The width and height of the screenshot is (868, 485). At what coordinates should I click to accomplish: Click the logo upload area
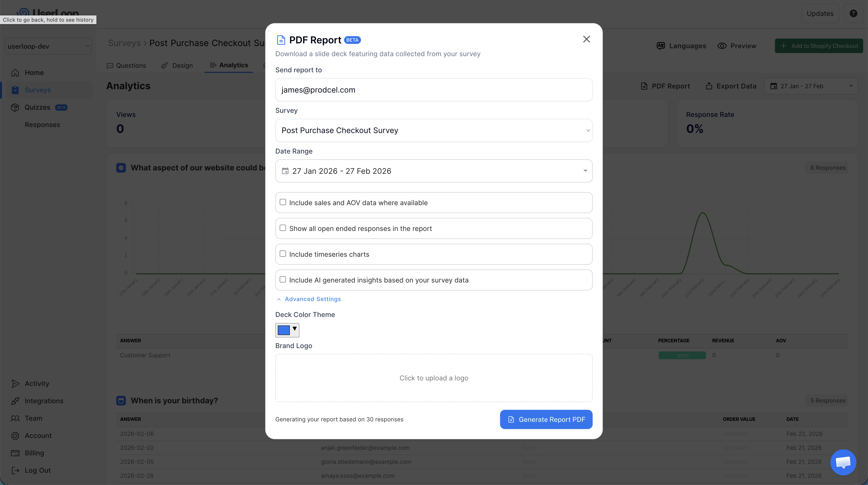434,378
